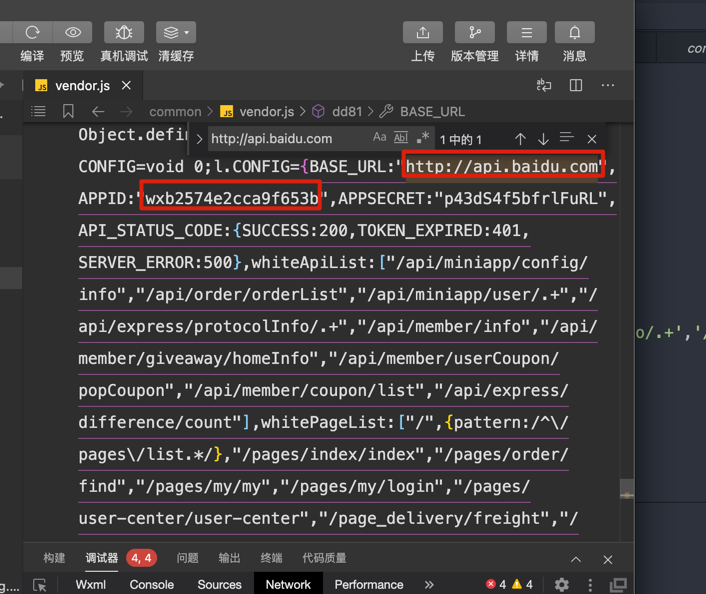Click the vendor.js breadcrumb item
706x594 pixels.
point(257,112)
